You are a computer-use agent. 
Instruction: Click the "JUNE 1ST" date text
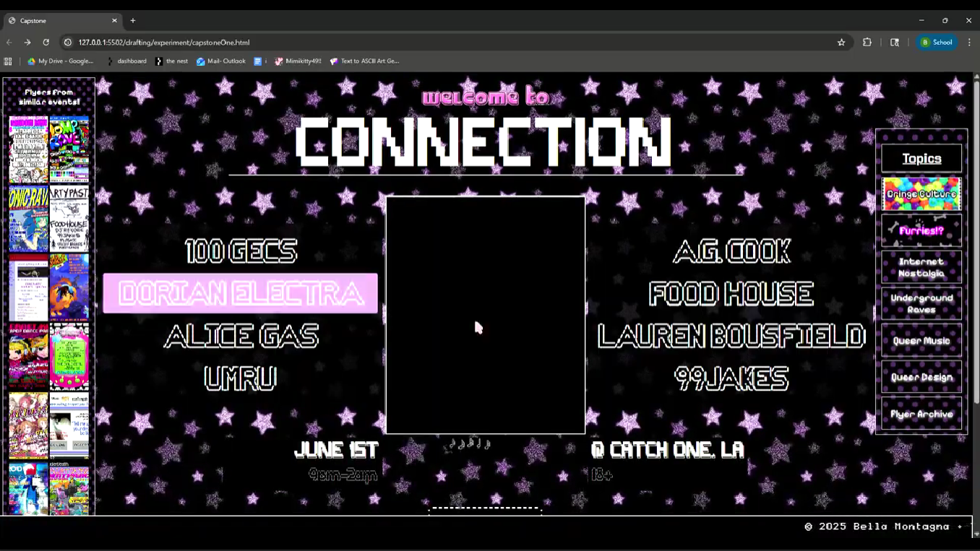[x=336, y=450]
